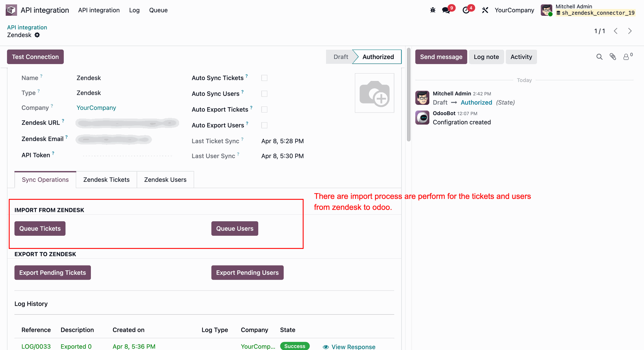Image resolution: width=644 pixels, height=350 pixels.
Task: Click the Queue Users button
Action: (235, 228)
